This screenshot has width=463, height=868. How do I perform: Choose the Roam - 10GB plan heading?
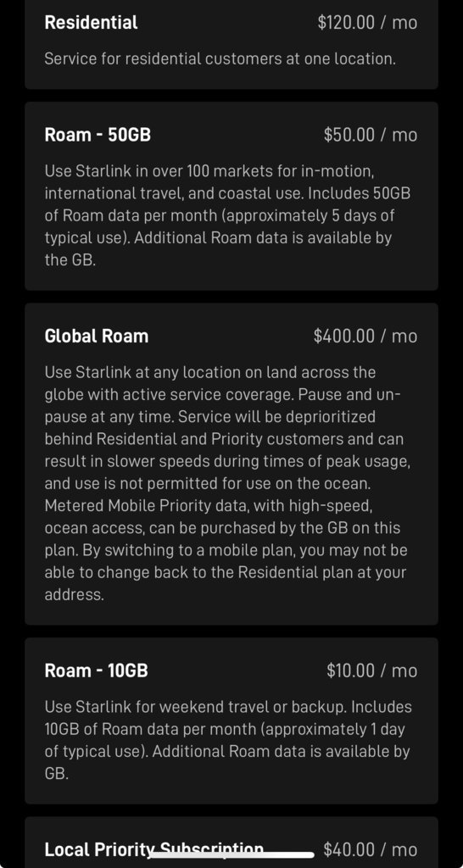pos(97,671)
